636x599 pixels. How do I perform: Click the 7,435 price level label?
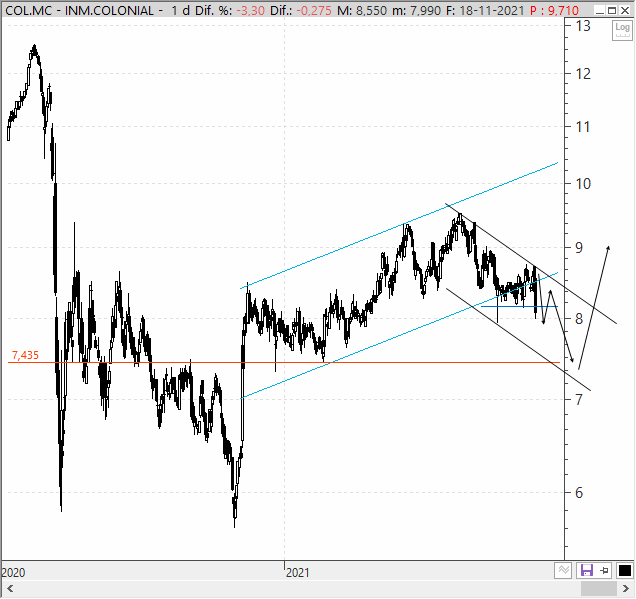click(x=26, y=355)
